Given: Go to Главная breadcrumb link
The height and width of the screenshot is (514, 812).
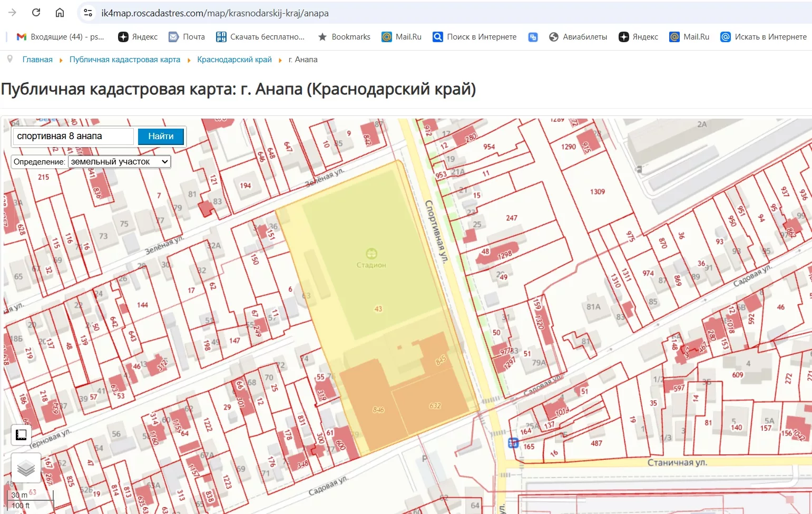Looking at the screenshot, I should [x=37, y=60].
